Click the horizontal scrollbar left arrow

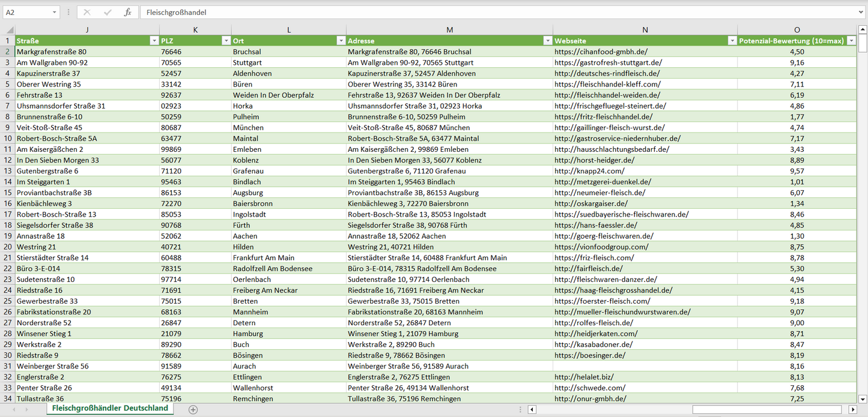click(532, 409)
